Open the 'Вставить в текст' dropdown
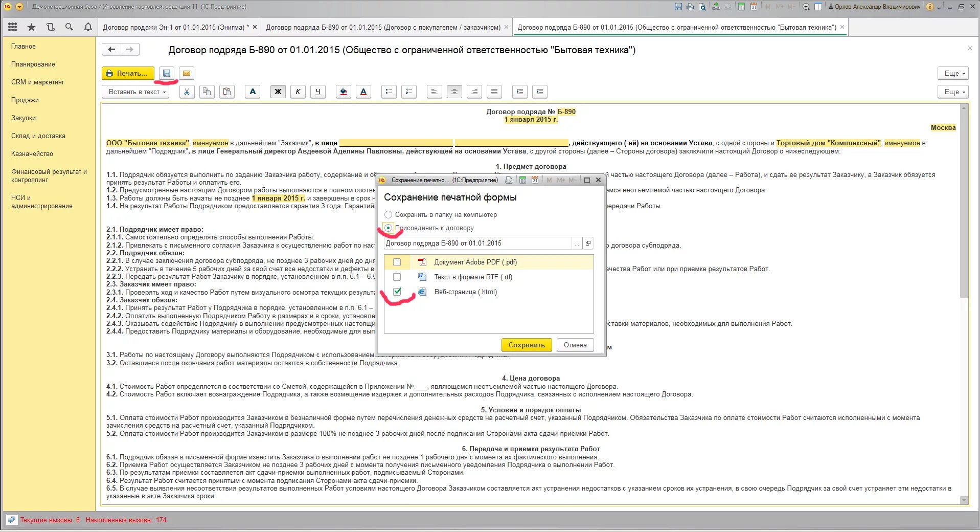Viewport: 980px width, 532px height. pyautogui.click(x=136, y=92)
